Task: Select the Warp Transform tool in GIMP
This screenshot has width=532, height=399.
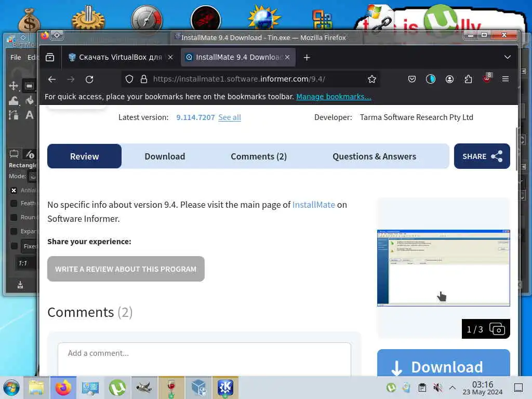Action: (x=14, y=100)
